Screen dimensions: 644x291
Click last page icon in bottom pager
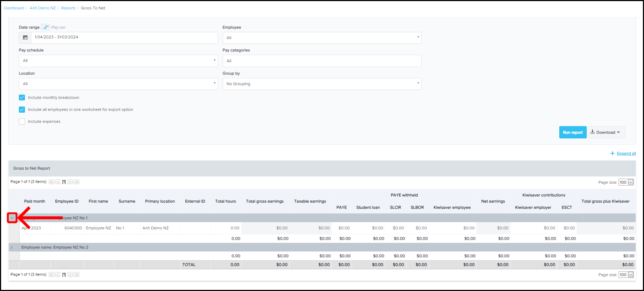point(76,275)
